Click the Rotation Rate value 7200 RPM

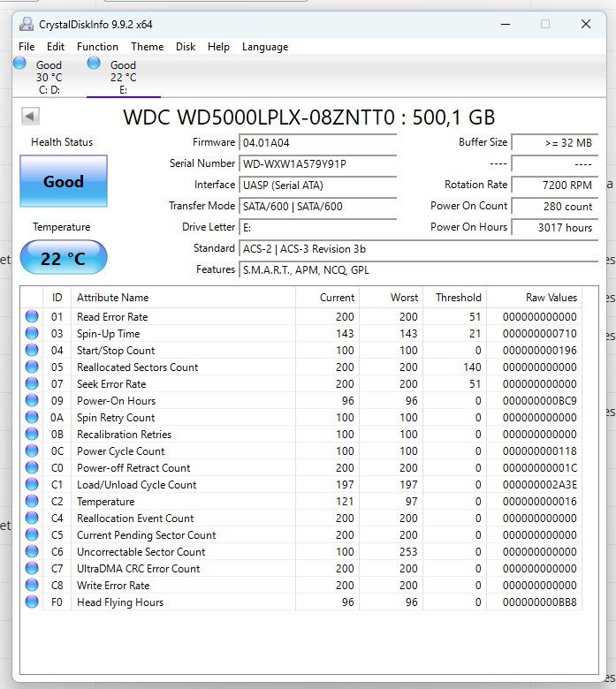pos(555,185)
